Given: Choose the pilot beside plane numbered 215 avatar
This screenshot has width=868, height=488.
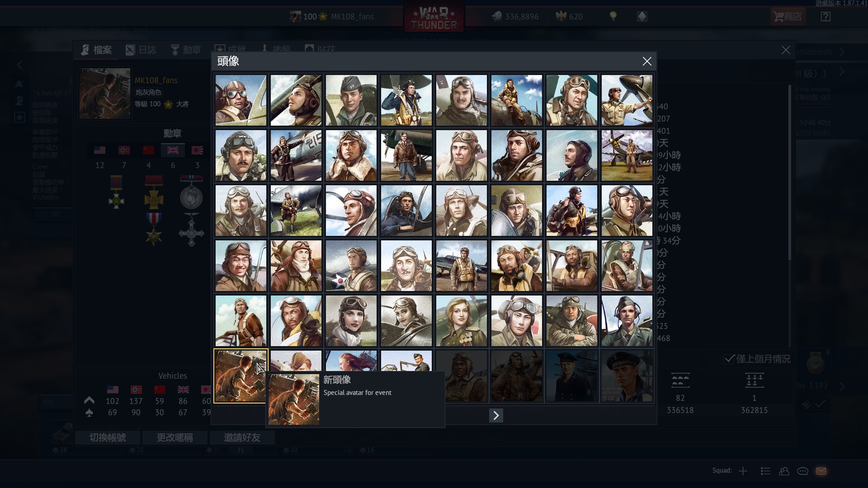Looking at the screenshot, I should [x=296, y=155].
